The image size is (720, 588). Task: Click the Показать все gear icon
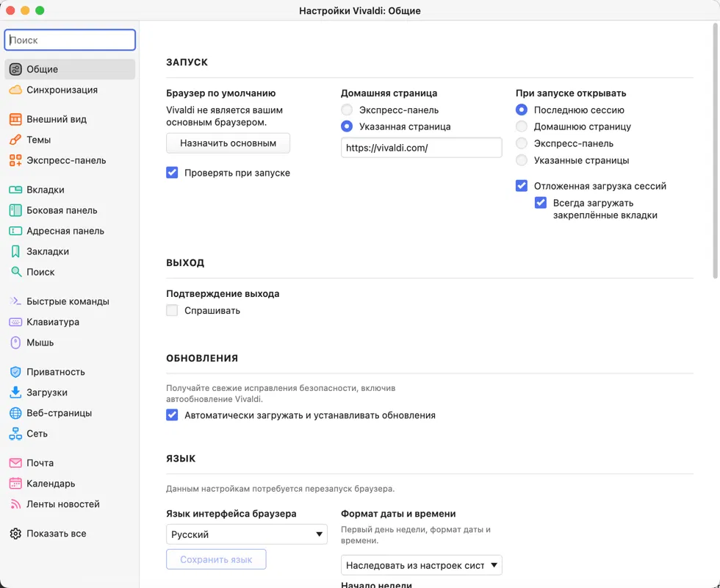[x=15, y=534]
